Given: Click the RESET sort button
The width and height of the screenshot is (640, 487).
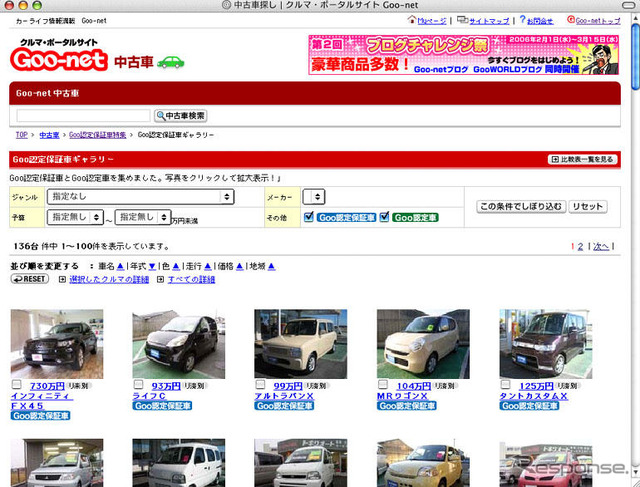Looking at the screenshot, I should 30,280.
